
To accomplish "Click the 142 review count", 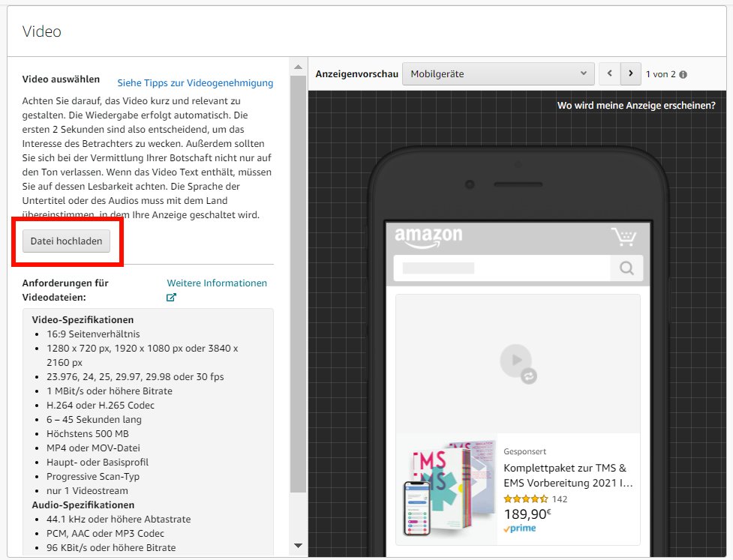I will [560, 499].
